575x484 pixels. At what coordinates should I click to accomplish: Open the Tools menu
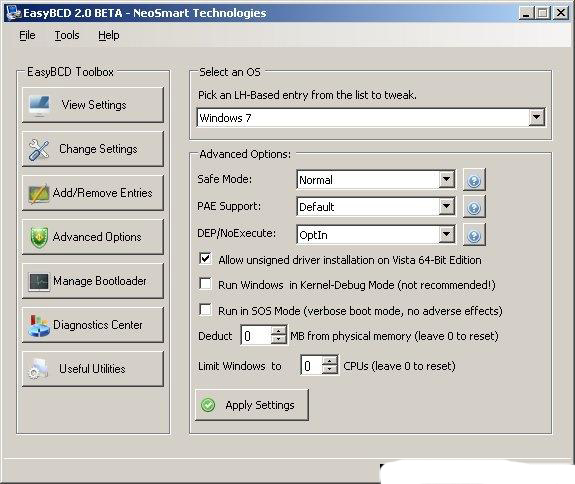[x=67, y=35]
